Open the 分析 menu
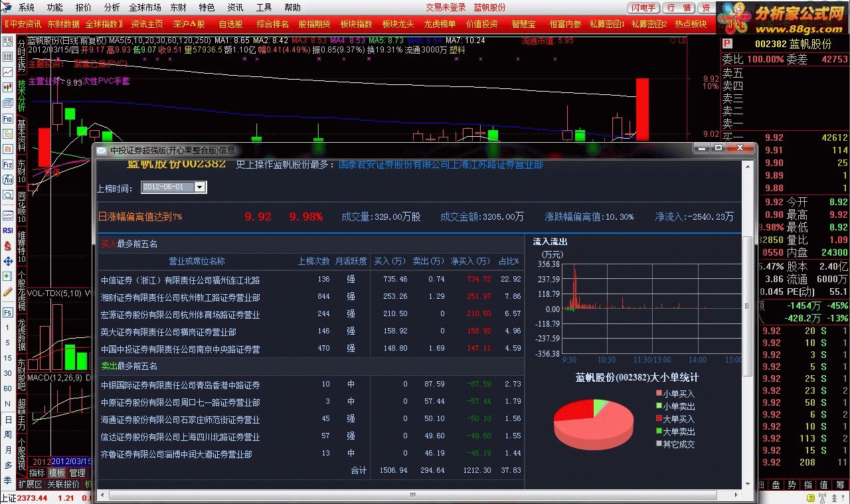Viewport: 850px width, 504px height. tap(112, 7)
